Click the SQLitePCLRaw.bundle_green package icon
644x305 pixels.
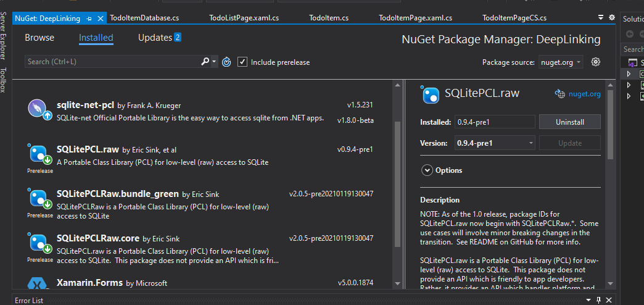click(x=39, y=199)
